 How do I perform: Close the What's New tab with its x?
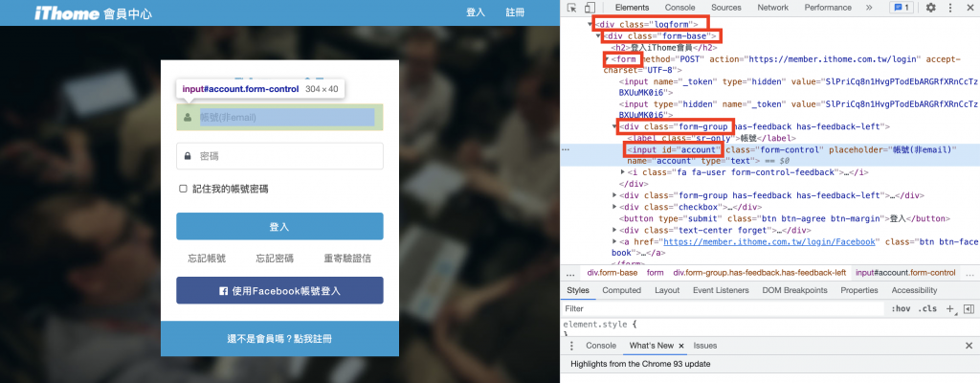coord(681,346)
